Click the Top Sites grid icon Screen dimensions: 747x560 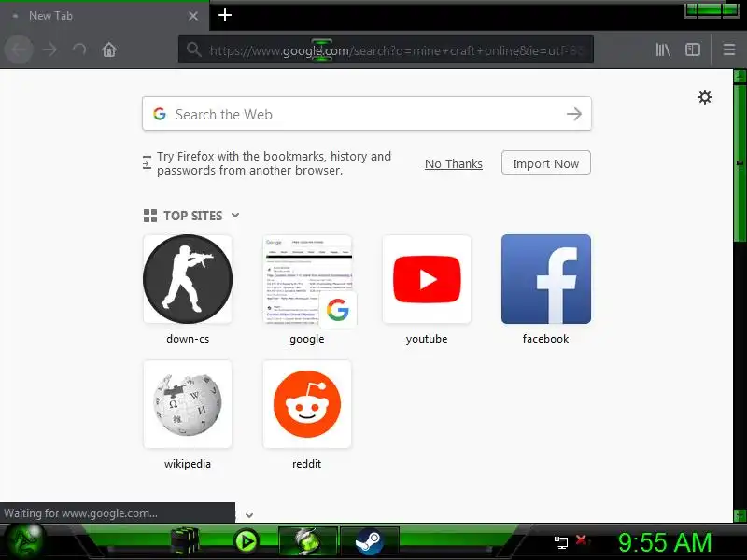150,216
